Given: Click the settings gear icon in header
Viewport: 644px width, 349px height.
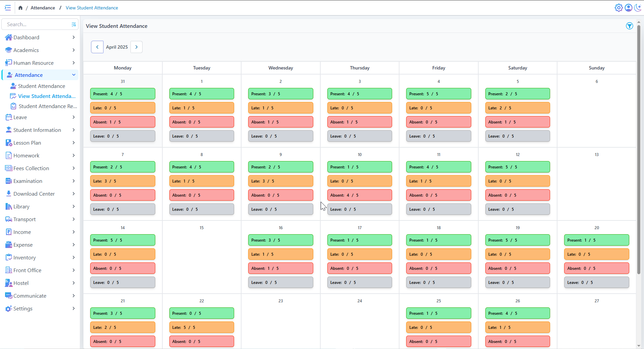Looking at the screenshot, I should (619, 8).
